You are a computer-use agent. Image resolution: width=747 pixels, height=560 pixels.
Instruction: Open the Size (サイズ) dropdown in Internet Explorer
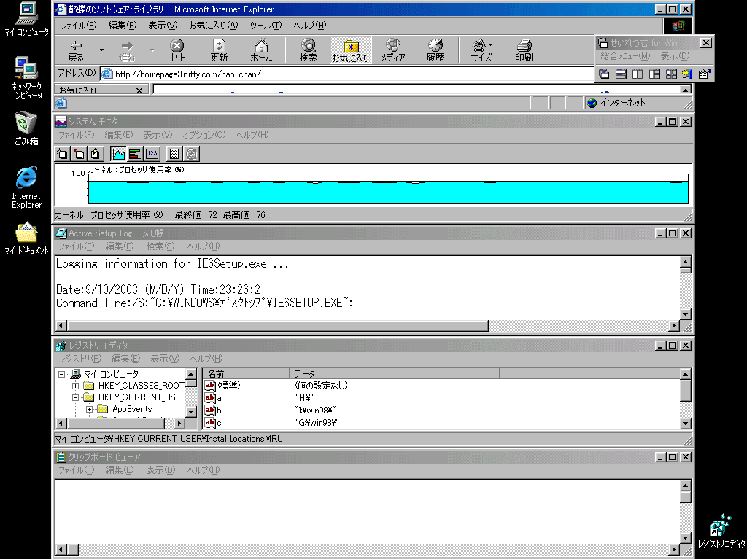pyautogui.click(x=481, y=50)
